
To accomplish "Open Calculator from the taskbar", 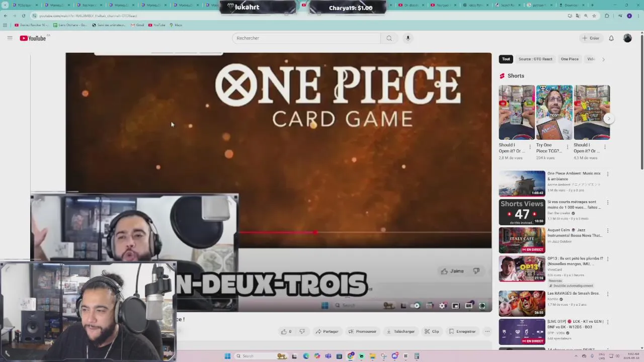I will tap(417, 356).
